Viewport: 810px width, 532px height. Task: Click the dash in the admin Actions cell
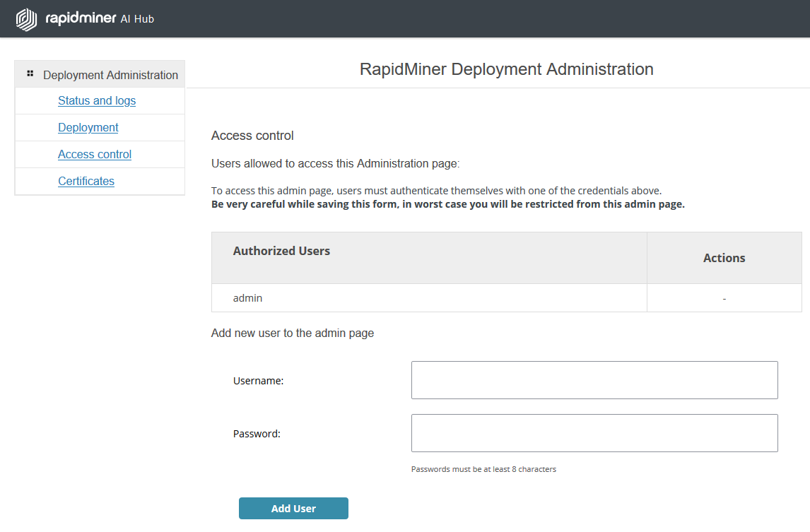724,297
